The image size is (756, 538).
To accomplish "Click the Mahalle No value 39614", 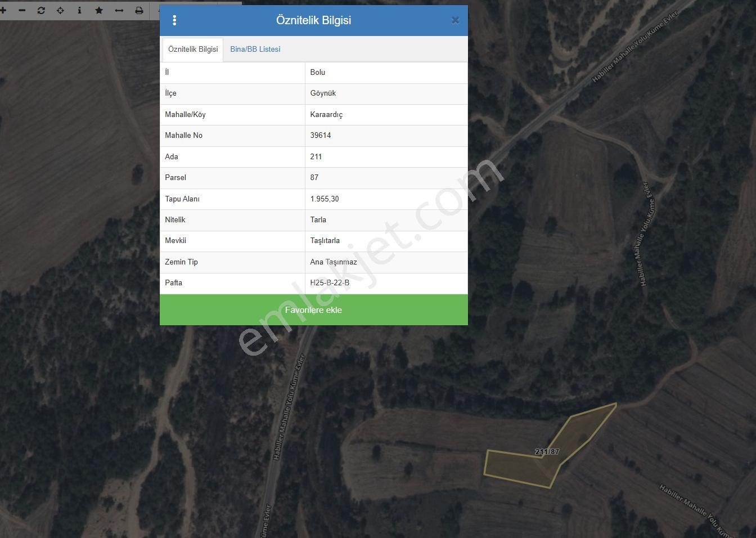I will point(321,136).
